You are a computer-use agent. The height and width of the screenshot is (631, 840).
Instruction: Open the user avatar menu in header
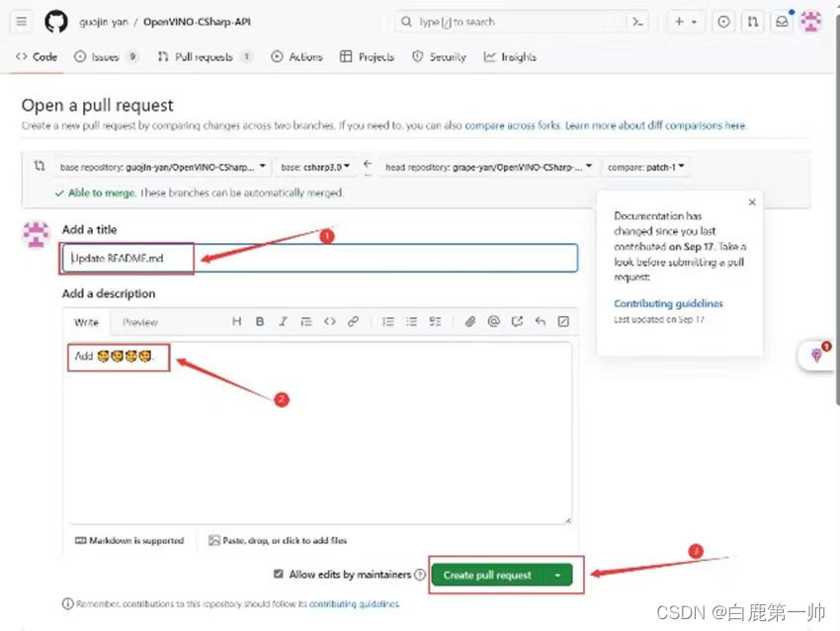point(810,22)
